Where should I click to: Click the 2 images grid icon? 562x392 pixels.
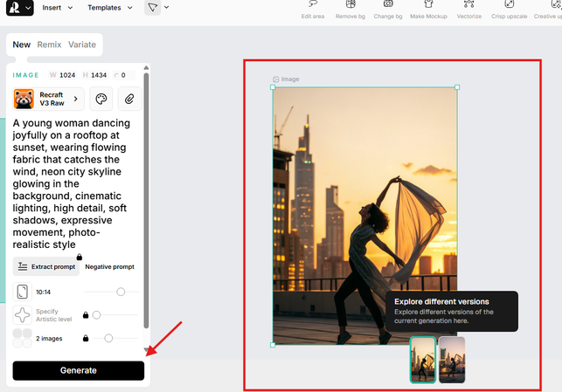22,338
